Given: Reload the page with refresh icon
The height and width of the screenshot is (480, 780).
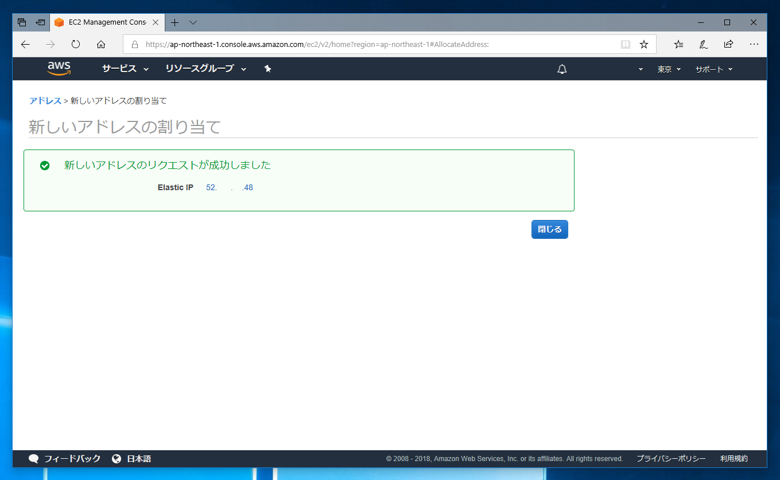Looking at the screenshot, I should tap(76, 44).
